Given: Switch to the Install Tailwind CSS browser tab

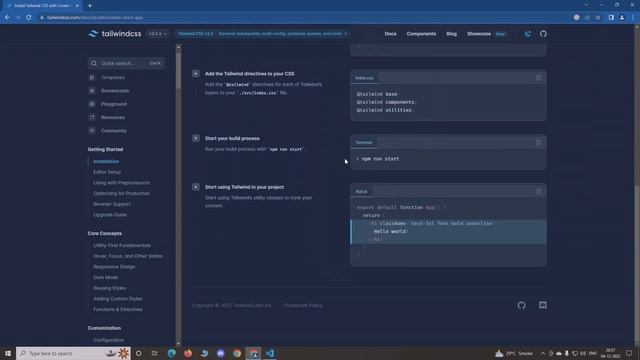Looking at the screenshot, I should (x=42, y=6).
